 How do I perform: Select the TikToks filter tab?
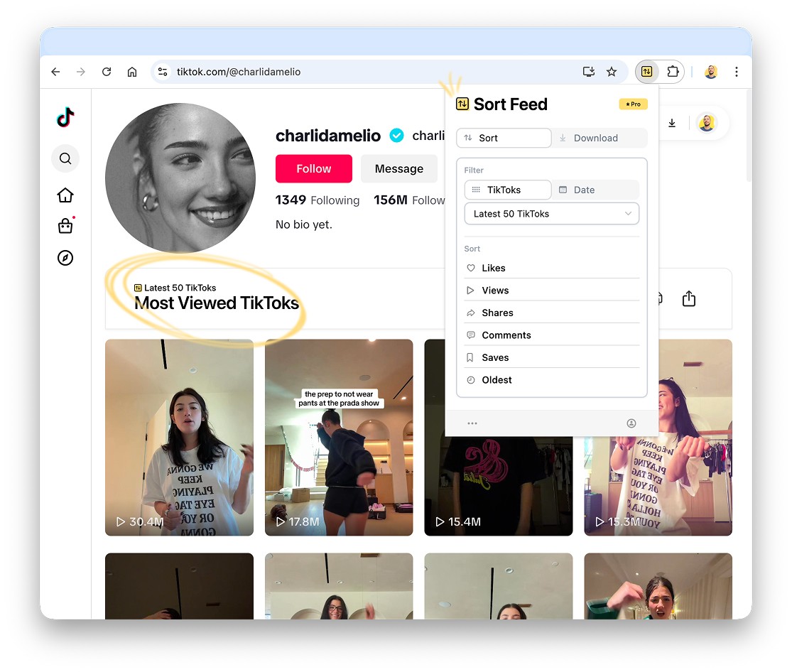(508, 190)
